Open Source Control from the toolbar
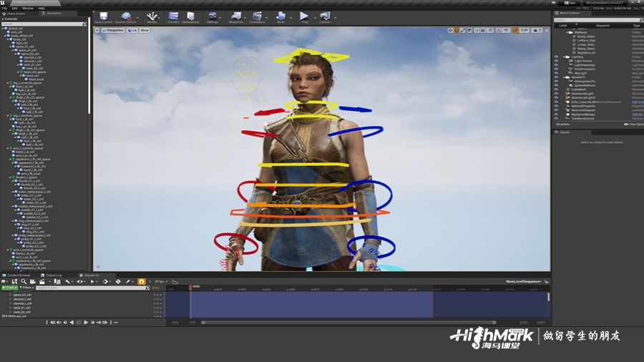The width and height of the screenshot is (644, 362). (127, 16)
